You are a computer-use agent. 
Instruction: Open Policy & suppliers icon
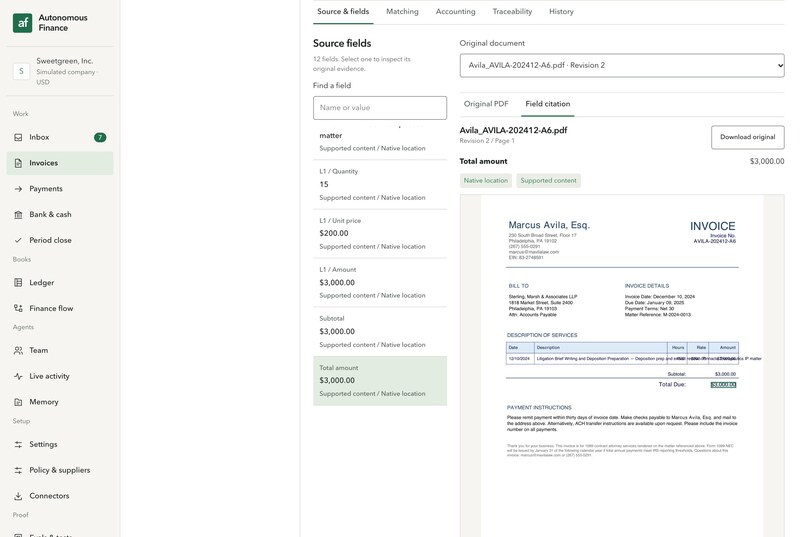click(x=18, y=470)
